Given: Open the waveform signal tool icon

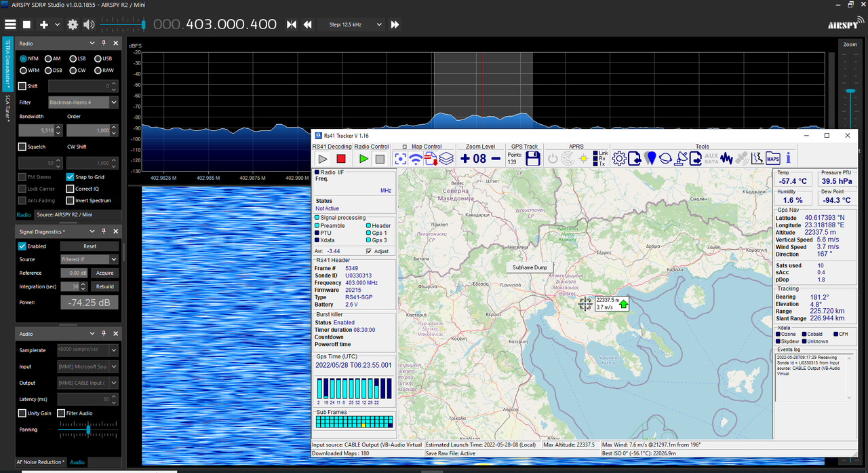Looking at the screenshot, I should [x=727, y=159].
